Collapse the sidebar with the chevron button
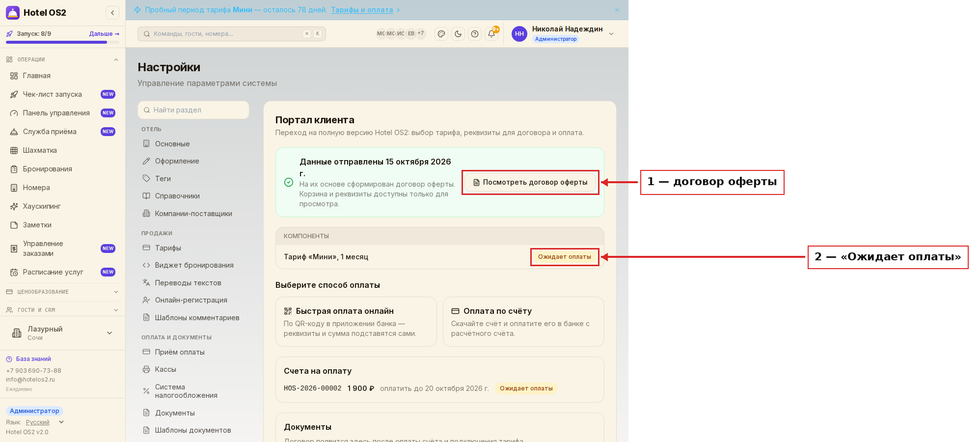 click(x=112, y=13)
